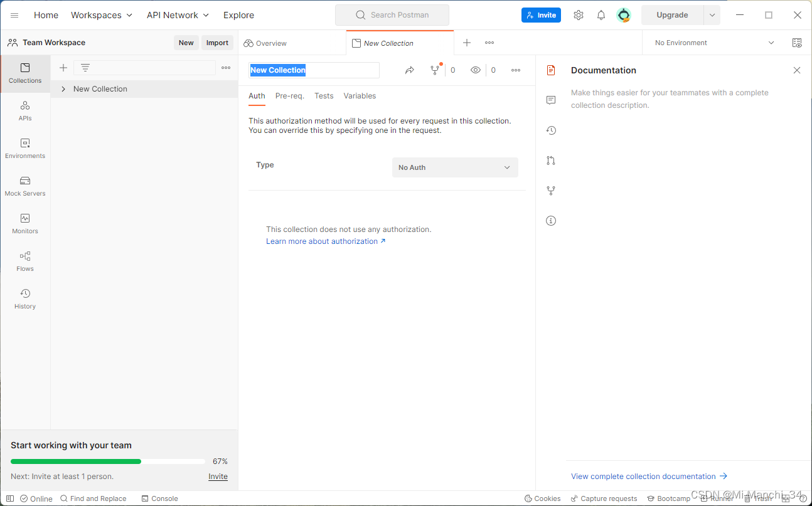Click the blue Invite button

541,15
